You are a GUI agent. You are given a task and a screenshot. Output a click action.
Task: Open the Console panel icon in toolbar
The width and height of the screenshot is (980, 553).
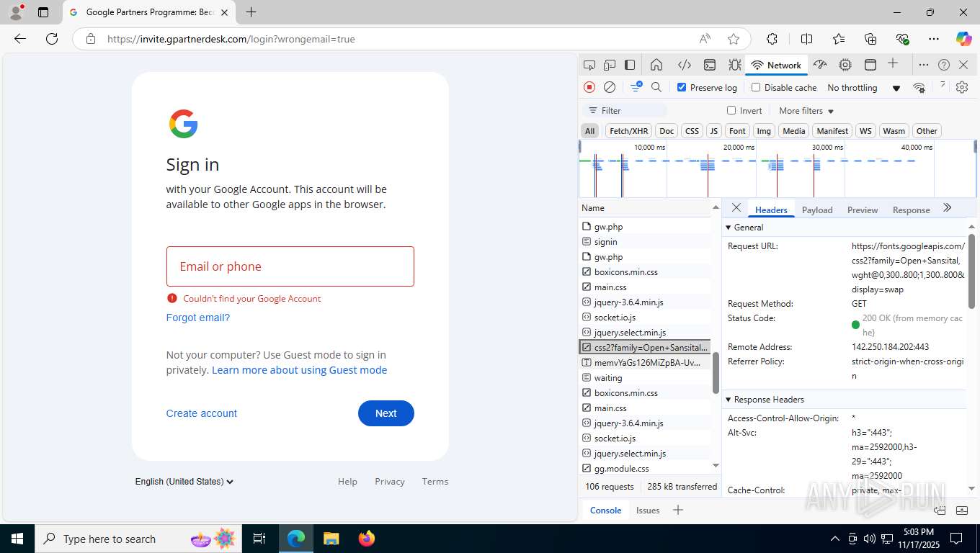coord(710,65)
